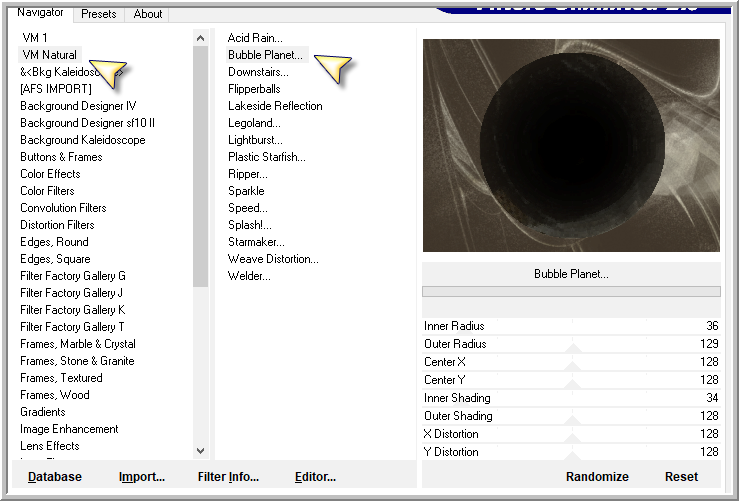This screenshot has height=501, width=739.
Task: Switch to the Navigator tab
Action: [x=41, y=13]
